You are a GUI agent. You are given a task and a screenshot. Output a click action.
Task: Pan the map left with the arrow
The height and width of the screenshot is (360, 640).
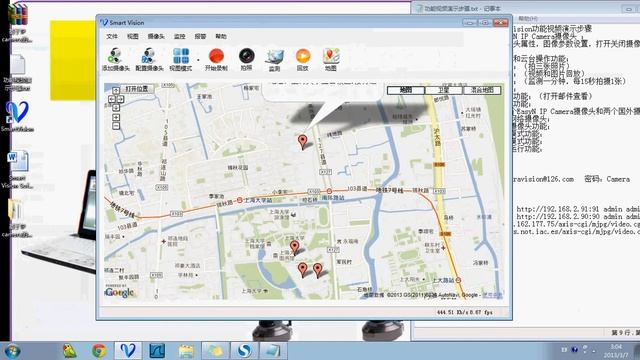pos(111,99)
